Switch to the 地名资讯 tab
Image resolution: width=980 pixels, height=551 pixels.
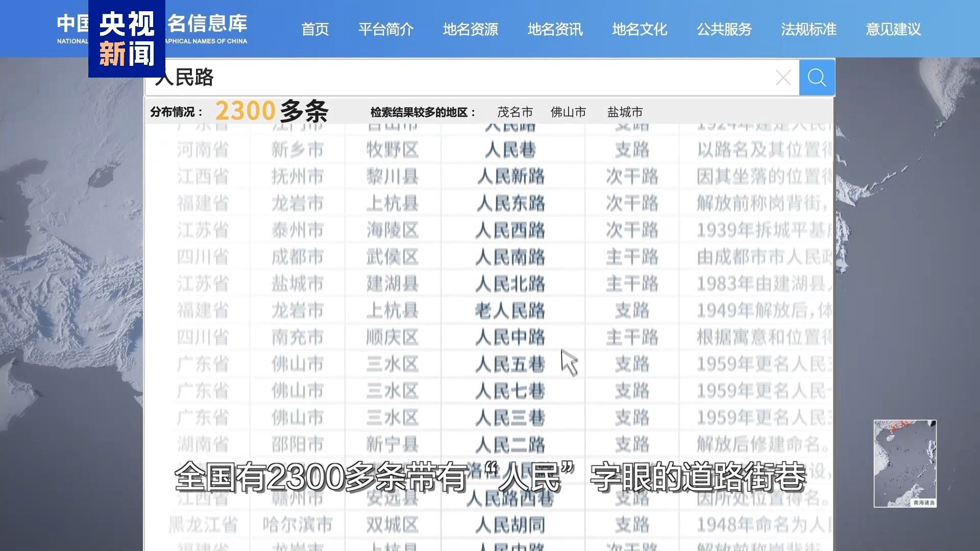[554, 30]
